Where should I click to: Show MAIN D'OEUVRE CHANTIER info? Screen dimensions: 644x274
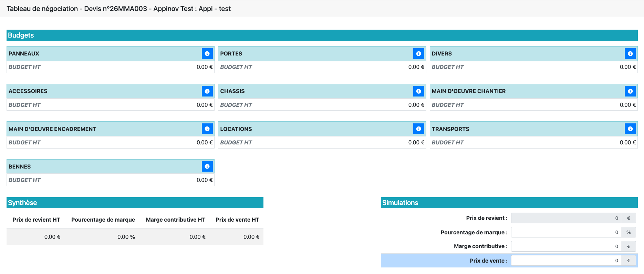coord(630,91)
